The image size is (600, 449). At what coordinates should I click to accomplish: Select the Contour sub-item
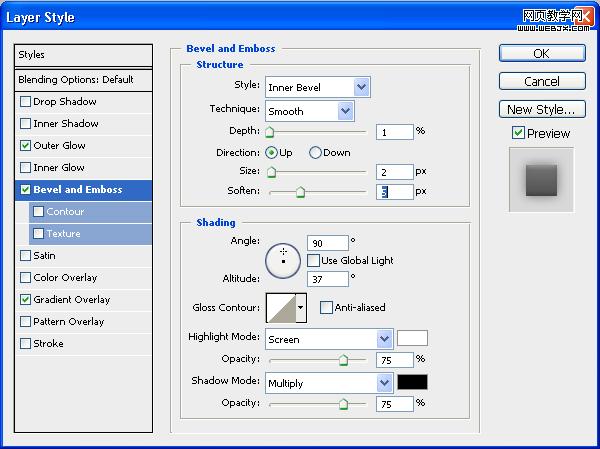pyautogui.click(x=90, y=212)
